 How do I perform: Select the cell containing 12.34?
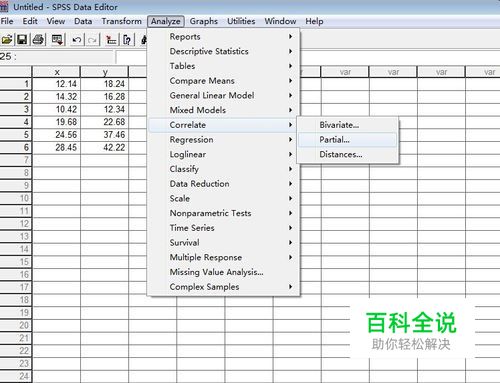(105, 109)
